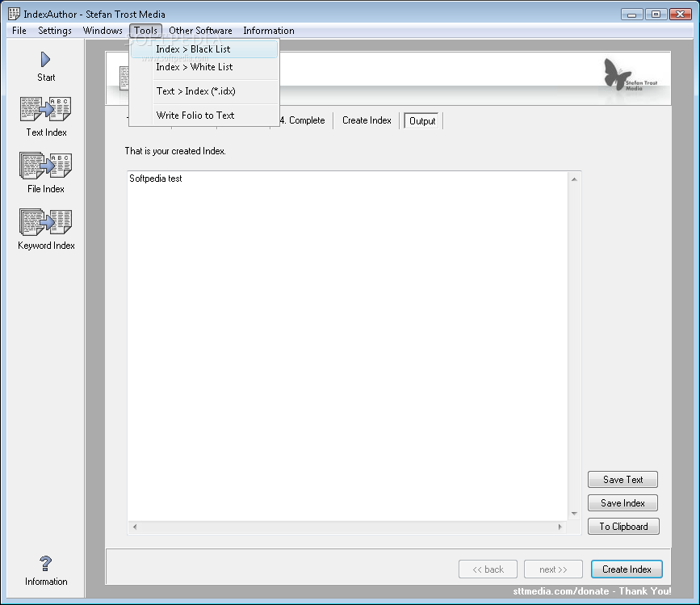Click inside the index output text area
Viewport: 700px width, 605px height.
(x=347, y=346)
